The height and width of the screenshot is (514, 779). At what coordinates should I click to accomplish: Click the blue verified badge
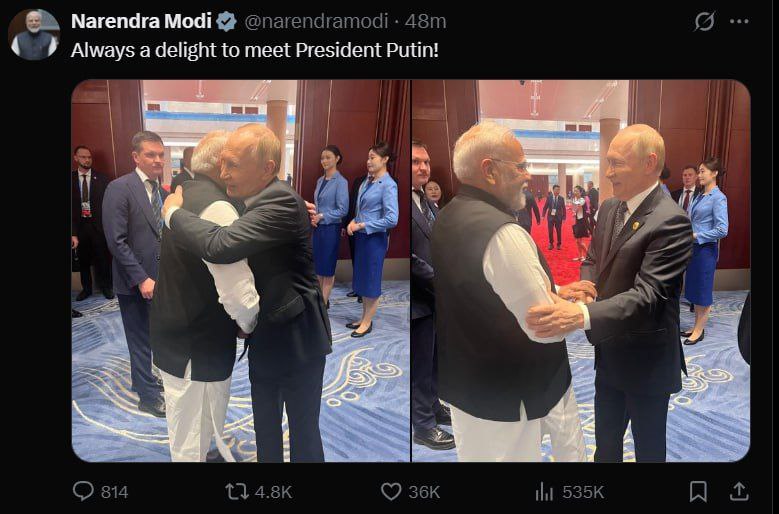[227, 21]
